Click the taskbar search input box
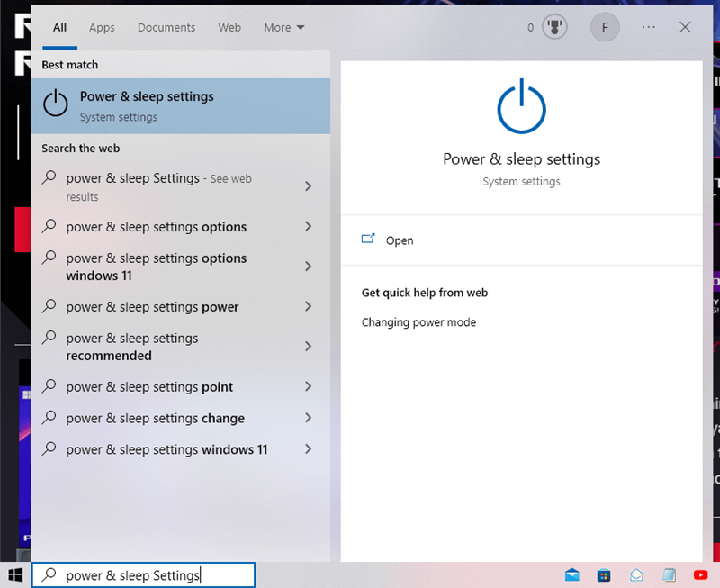Image resolution: width=720 pixels, height=588 pixels. [144, 575]
